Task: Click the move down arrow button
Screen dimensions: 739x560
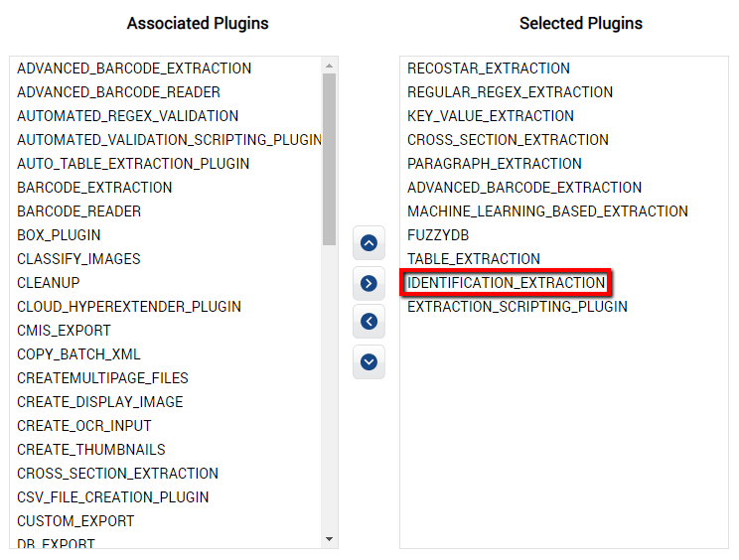Action: pos(369,361)
